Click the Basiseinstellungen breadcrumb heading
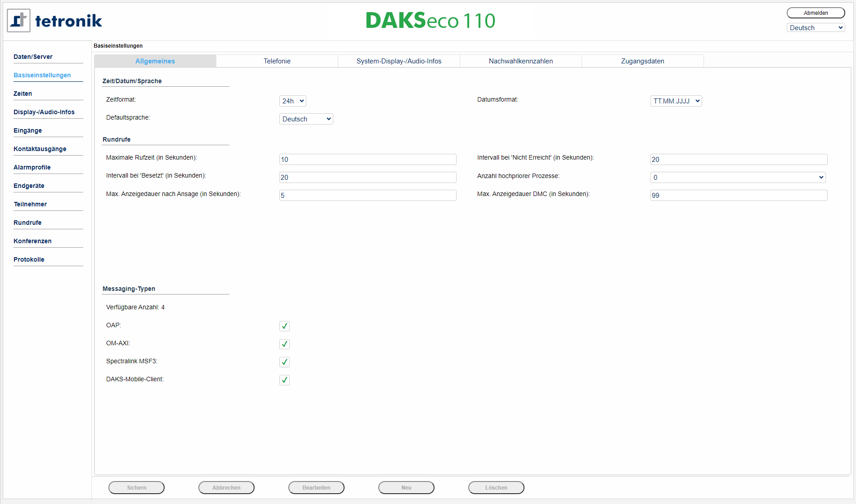The height and width of the screenshot is (504, 856). point(118,46)
